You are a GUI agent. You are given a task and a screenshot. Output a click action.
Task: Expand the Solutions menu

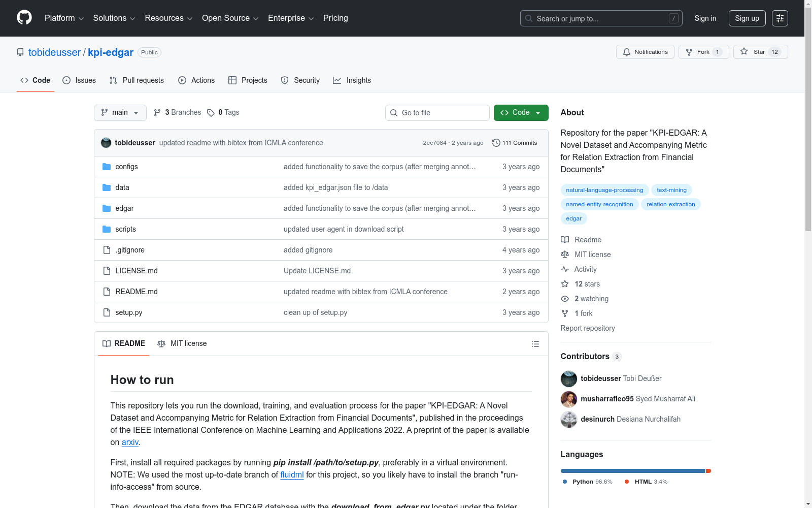pyautogui.click(x=114, y=18)
